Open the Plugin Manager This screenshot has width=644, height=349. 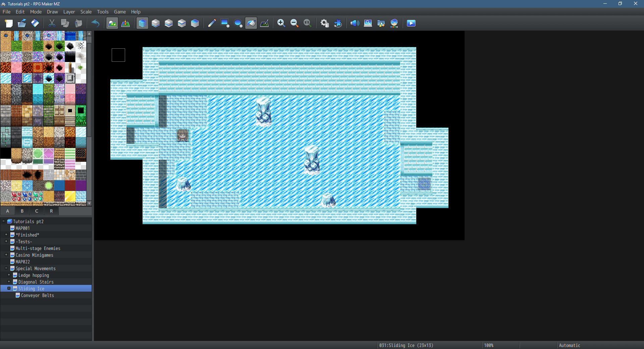(338, 23)
